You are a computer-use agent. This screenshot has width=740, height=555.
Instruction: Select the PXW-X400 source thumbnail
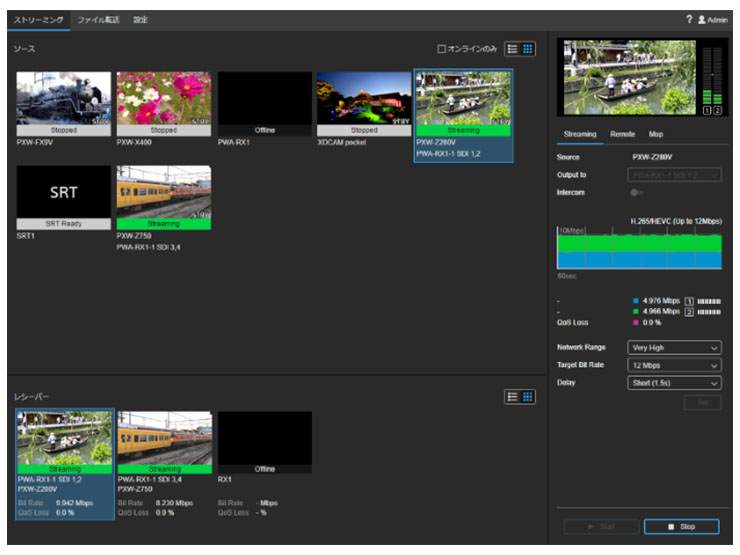164,98
